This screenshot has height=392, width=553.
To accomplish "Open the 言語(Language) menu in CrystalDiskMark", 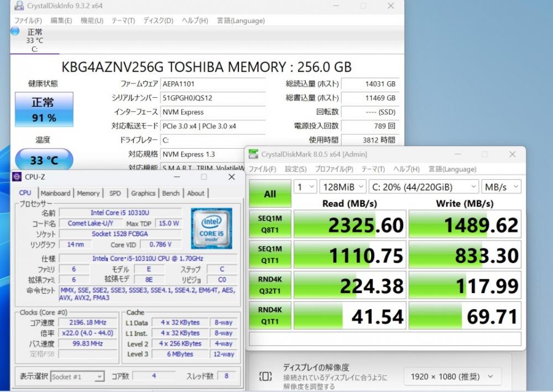I will (452, 169).
